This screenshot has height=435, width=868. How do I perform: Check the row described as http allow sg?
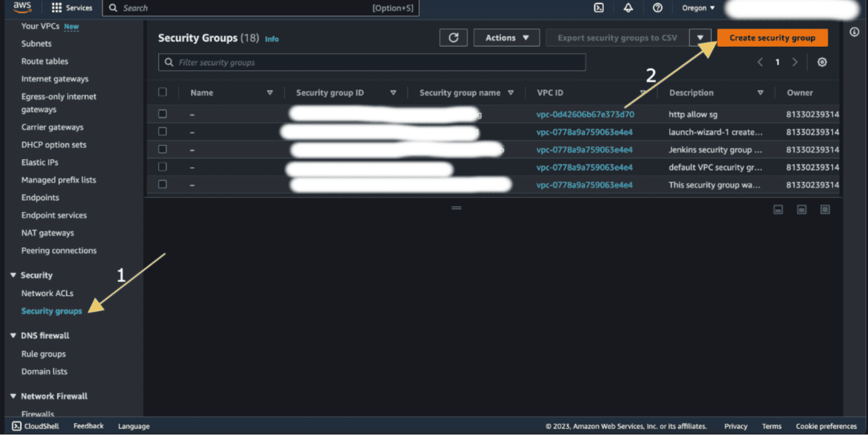tap(162, 114)
